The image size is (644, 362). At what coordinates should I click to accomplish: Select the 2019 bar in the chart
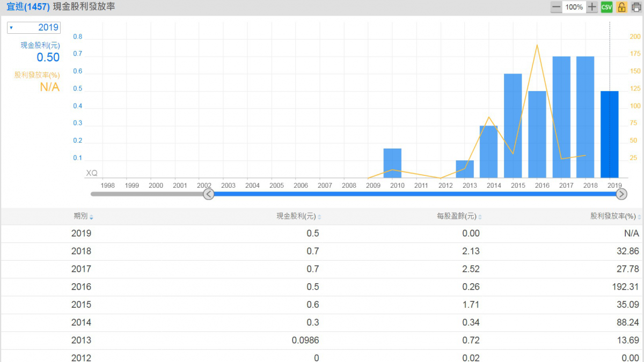click(610, 134)
